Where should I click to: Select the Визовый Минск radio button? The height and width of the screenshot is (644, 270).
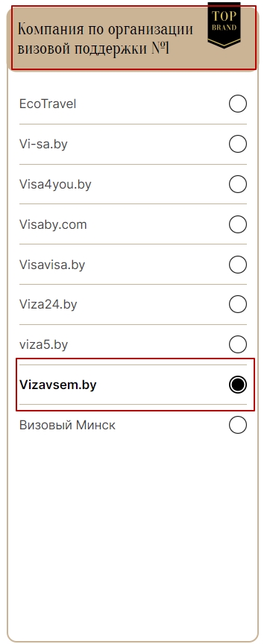pyautogui.click(x=238, y=425)
